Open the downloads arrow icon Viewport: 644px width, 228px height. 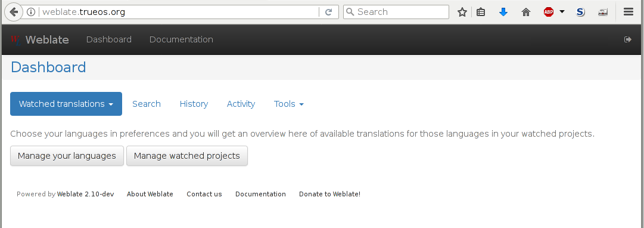503,12
